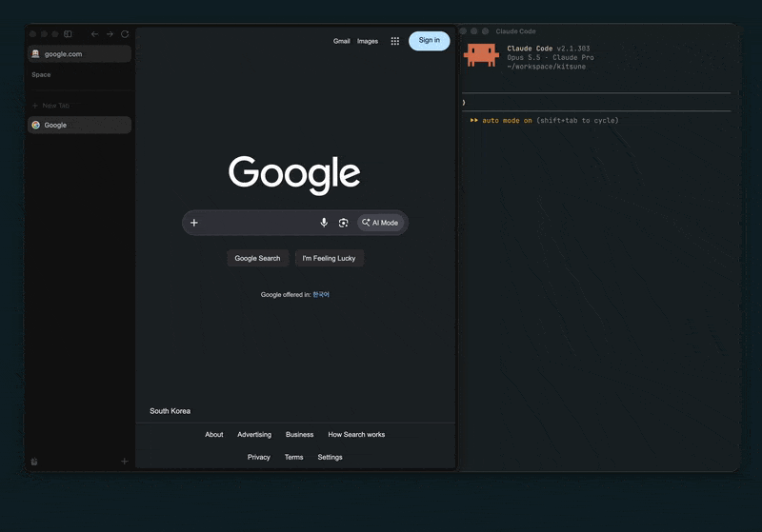Toggle the browser sidebar panel icon
The width and height of the screenshot is (762, 532).
click(x=68, y=34)
